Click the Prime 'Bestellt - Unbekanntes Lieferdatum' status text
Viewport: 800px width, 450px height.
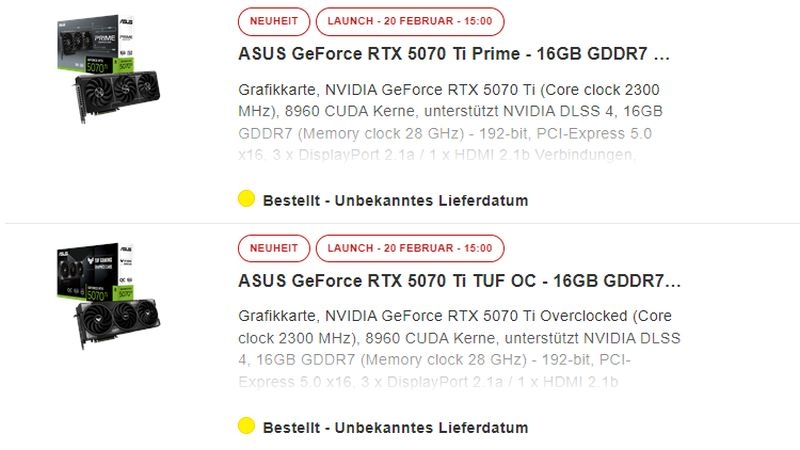(x=395, y=200)
